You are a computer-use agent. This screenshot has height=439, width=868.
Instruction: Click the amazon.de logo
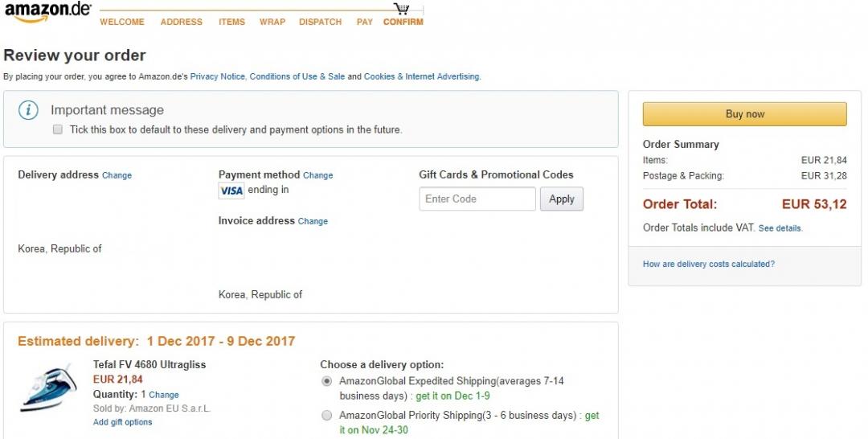click(x=47, y=13)
